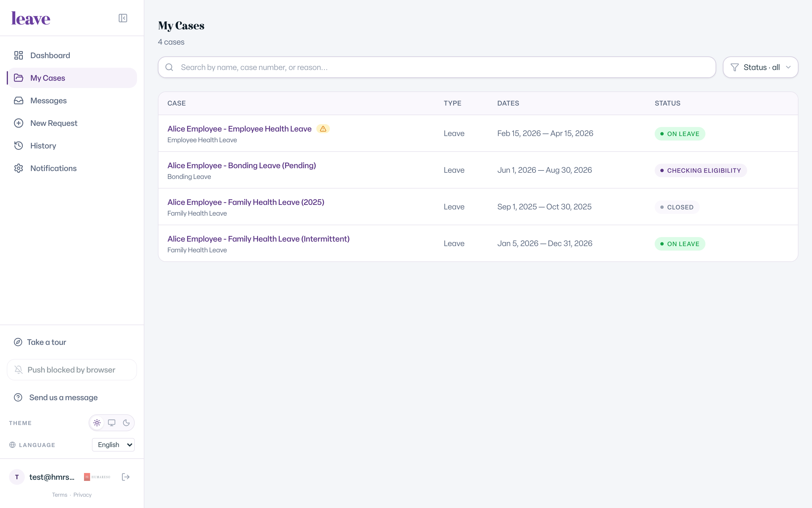
Task: Click the Notifications gear icon
Action: [18, 168]
